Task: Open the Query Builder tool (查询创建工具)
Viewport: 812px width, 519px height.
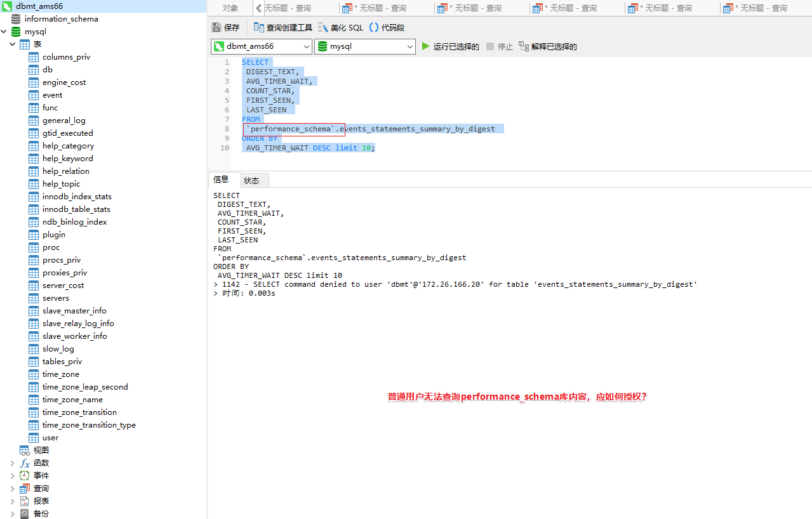Action: [x=283, y=27]
